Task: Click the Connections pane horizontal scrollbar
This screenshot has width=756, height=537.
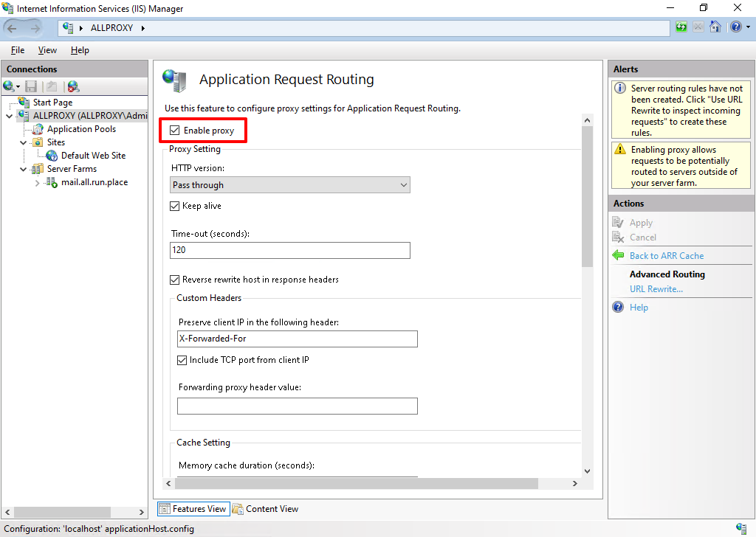Action: click(62, 512)
